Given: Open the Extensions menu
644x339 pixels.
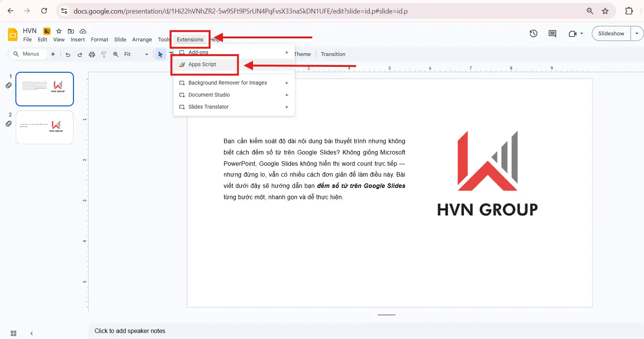Looking at the screenshot, I should click(x=190, y=39).
